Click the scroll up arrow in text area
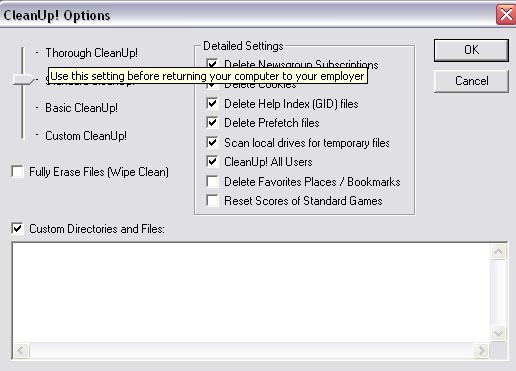The image size is (516, 371). click(499, 251)
